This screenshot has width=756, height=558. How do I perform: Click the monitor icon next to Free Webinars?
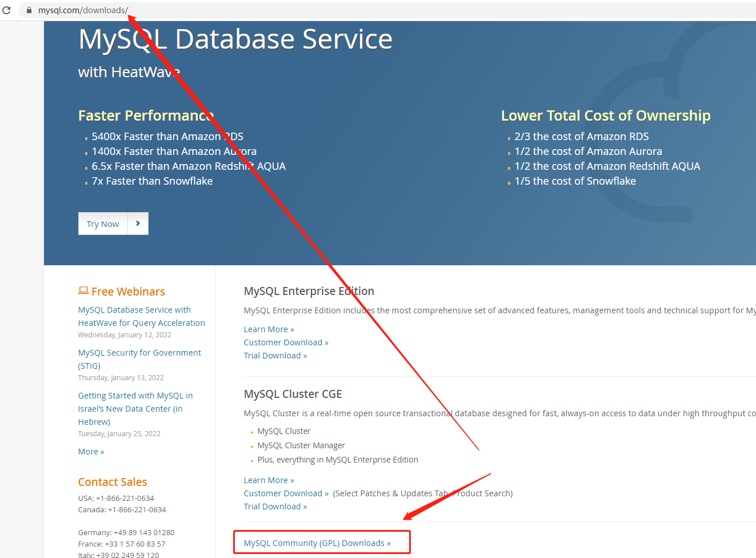[83, 291]
